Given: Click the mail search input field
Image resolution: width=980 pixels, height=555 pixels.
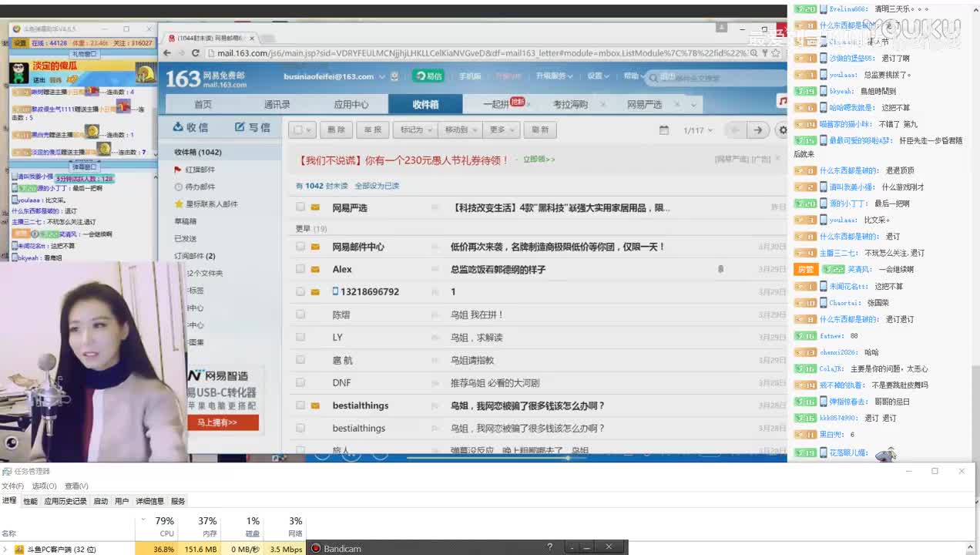Looking at the screenshot, I should [717, 78].
